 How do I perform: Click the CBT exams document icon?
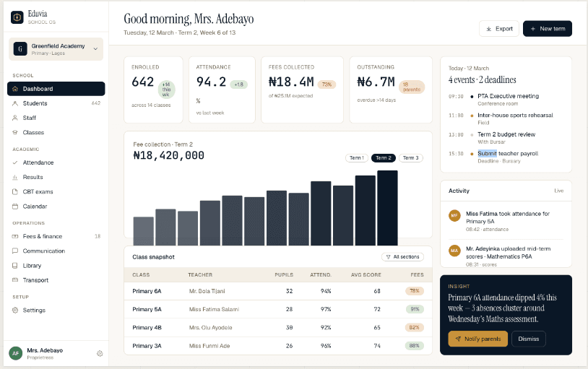[15, 191]
